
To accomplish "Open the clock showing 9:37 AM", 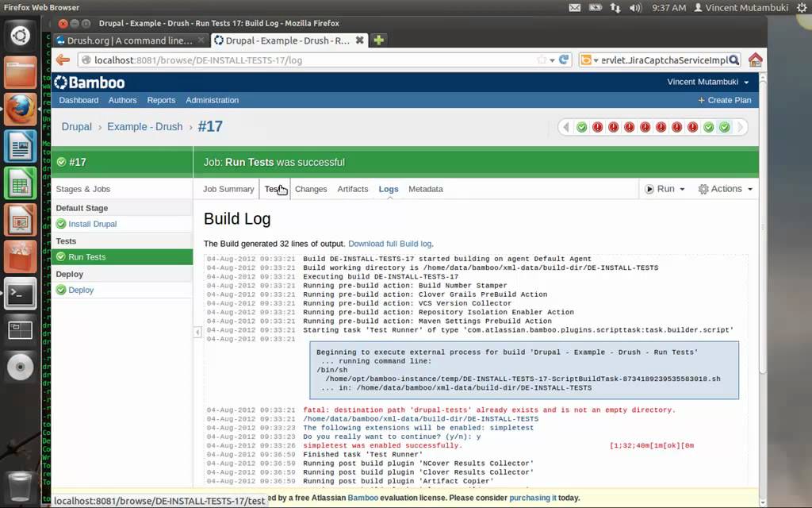I will [669, 8].
